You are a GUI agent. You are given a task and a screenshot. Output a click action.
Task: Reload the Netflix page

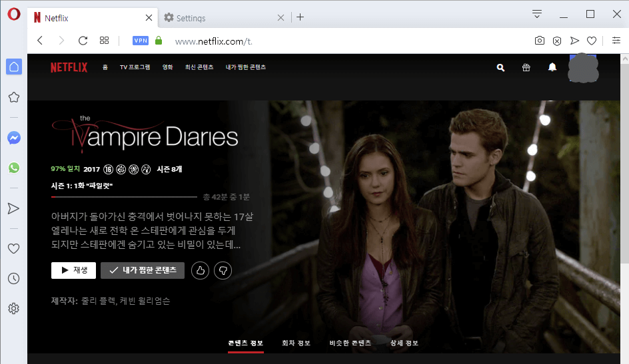tap(83, 41)
